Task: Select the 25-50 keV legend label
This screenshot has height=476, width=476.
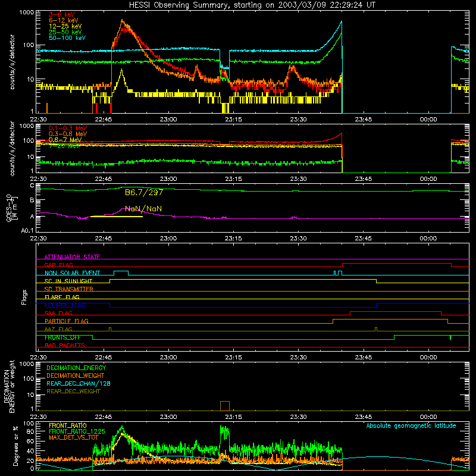Action: point(65,32)
